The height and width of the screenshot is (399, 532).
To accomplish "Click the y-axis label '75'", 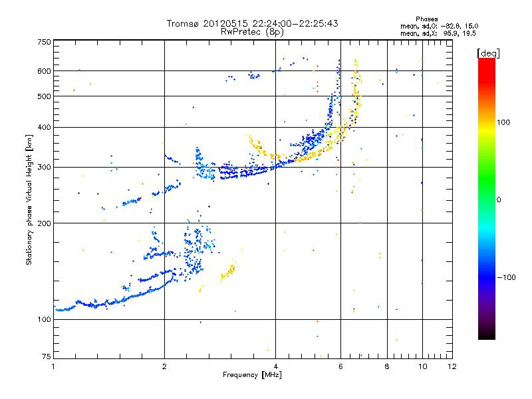I will pyautogui.click(x=47, y=356).
